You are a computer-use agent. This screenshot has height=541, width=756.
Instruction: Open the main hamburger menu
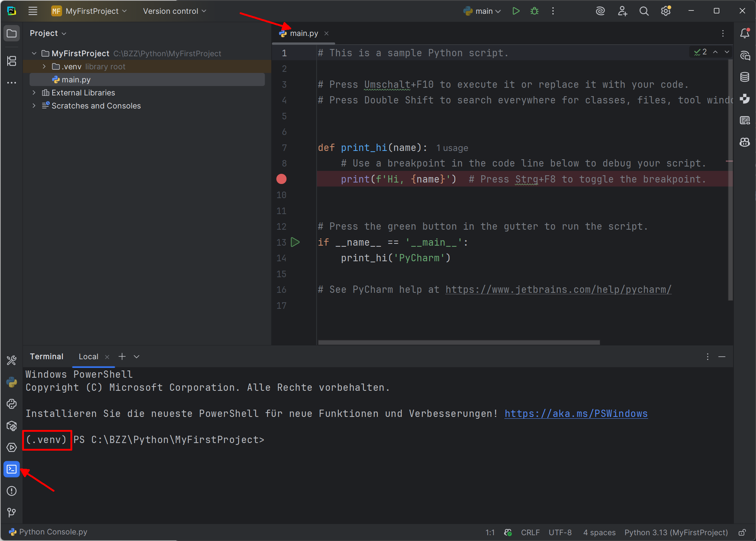[33, 11]
